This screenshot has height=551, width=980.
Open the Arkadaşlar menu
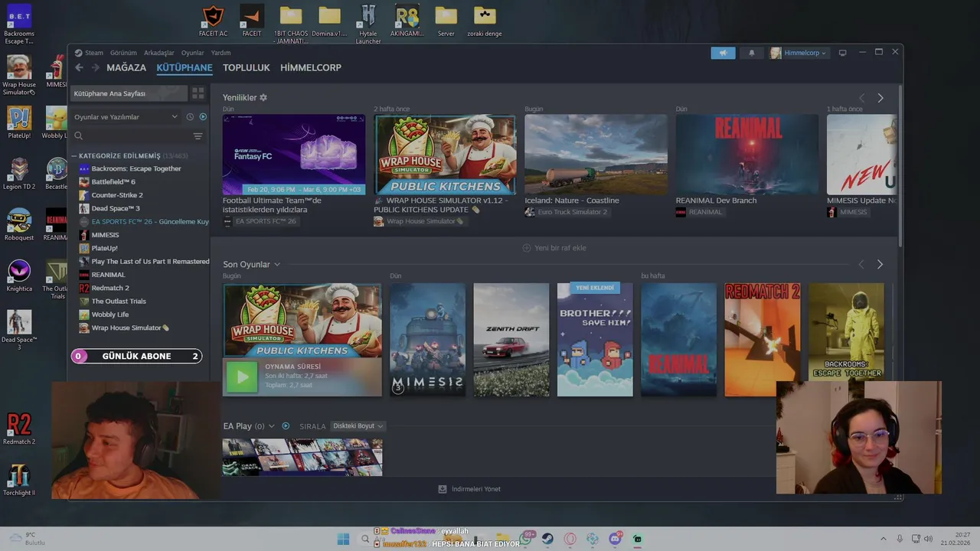click(x=159, y=53)
